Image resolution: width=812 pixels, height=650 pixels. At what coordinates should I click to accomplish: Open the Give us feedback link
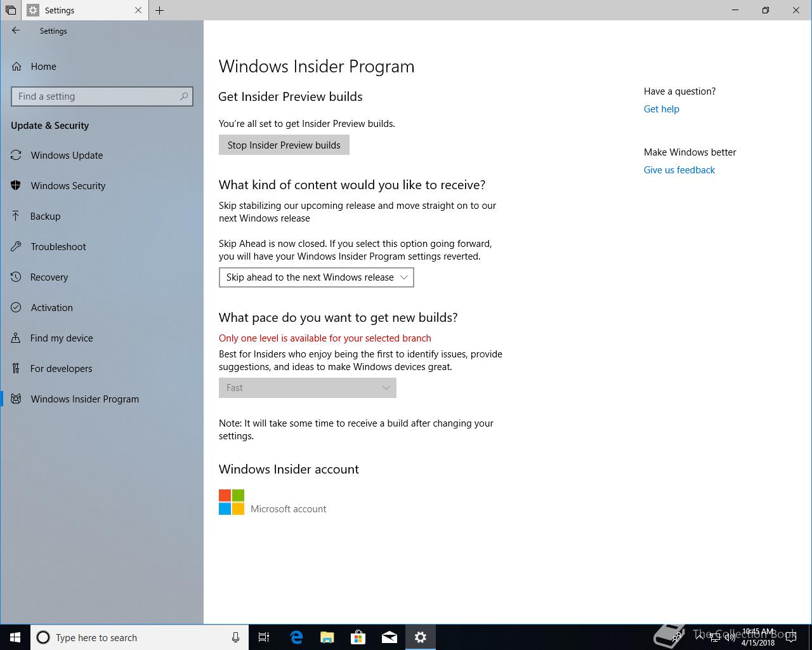[x=679, y=170]
